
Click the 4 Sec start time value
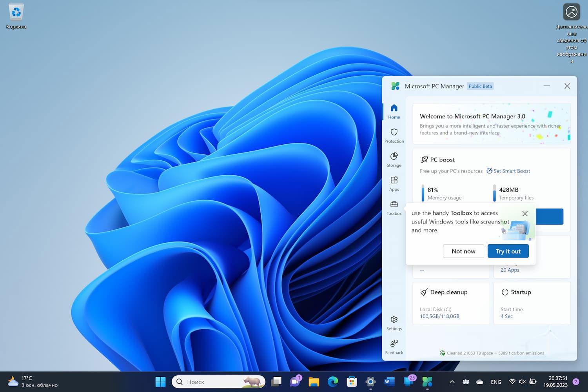[x=506, y=316]
